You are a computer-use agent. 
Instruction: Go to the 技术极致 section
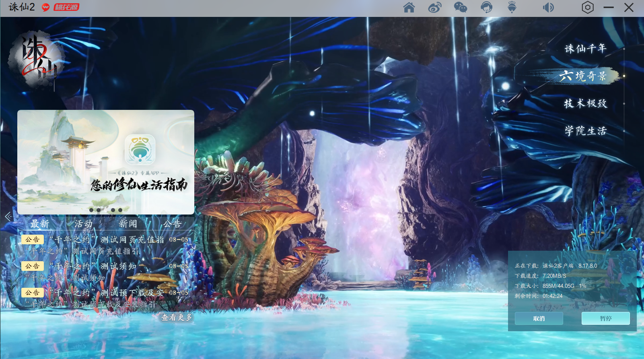[x=585, y=103]
